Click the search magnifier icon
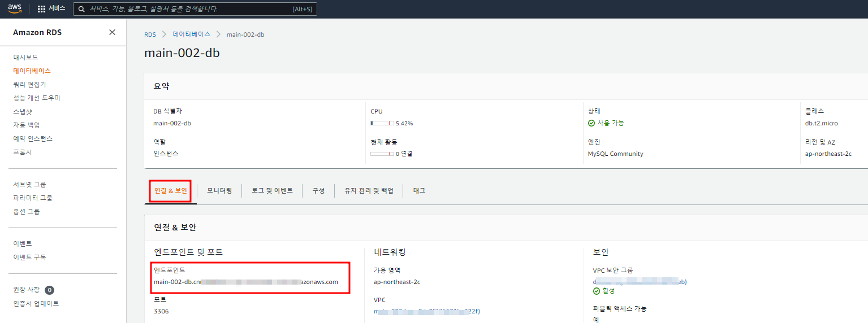Viewport: 868px width, 323px height. 82,9
